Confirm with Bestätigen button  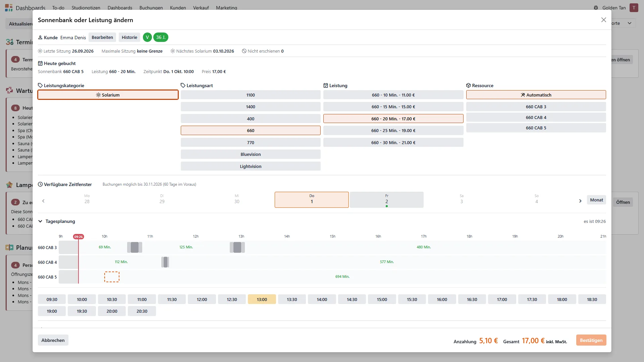point(591,340)
